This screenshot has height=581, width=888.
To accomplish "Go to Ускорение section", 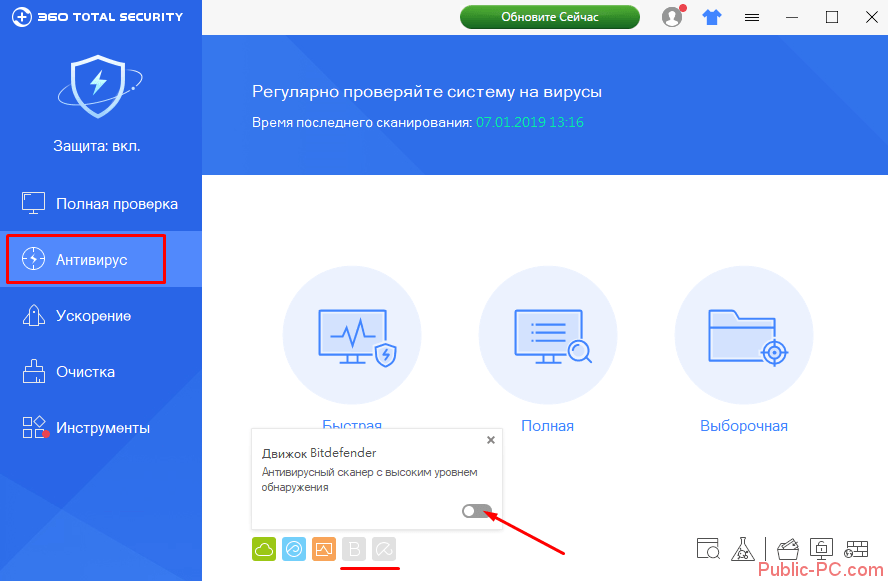I will (101, 315).
